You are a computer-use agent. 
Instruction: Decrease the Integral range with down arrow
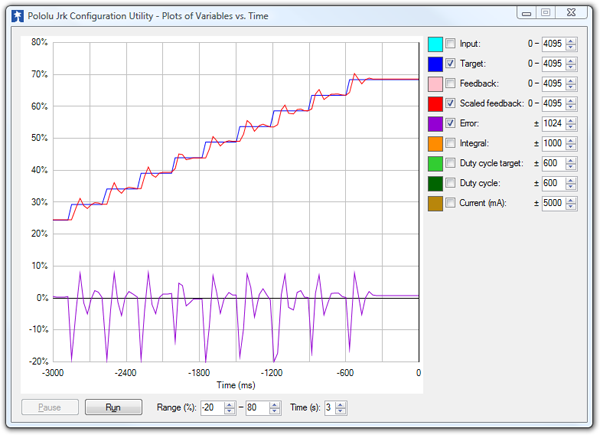tap(571, 148)
